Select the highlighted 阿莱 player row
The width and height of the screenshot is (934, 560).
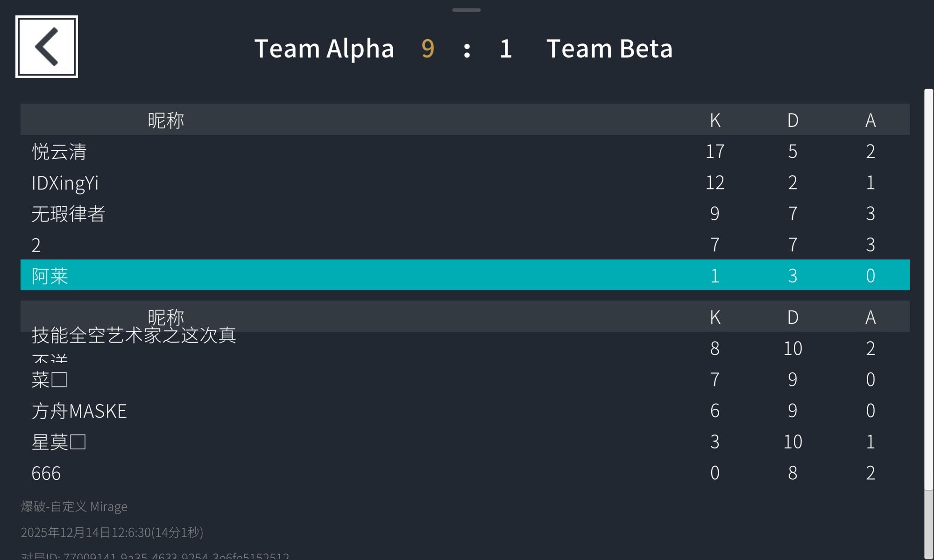pos(465,275)
